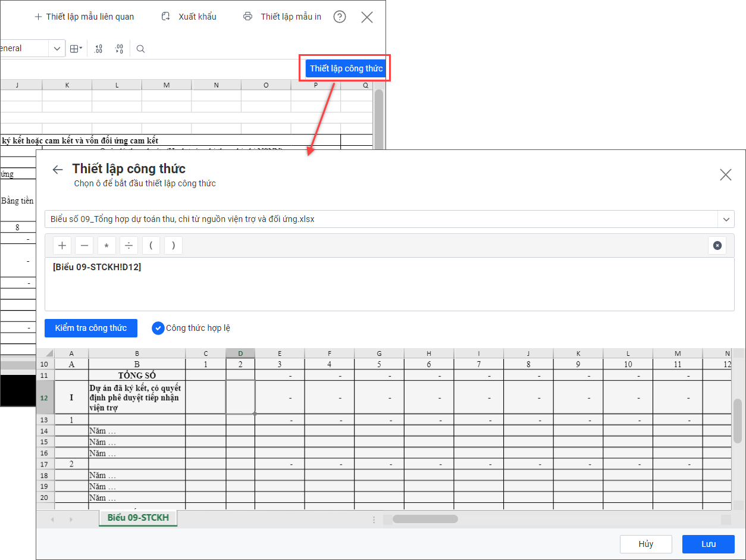The width and height of the screenshot is (746, 560).
Task: Click the minus operator button
Action: coord(84,246)
